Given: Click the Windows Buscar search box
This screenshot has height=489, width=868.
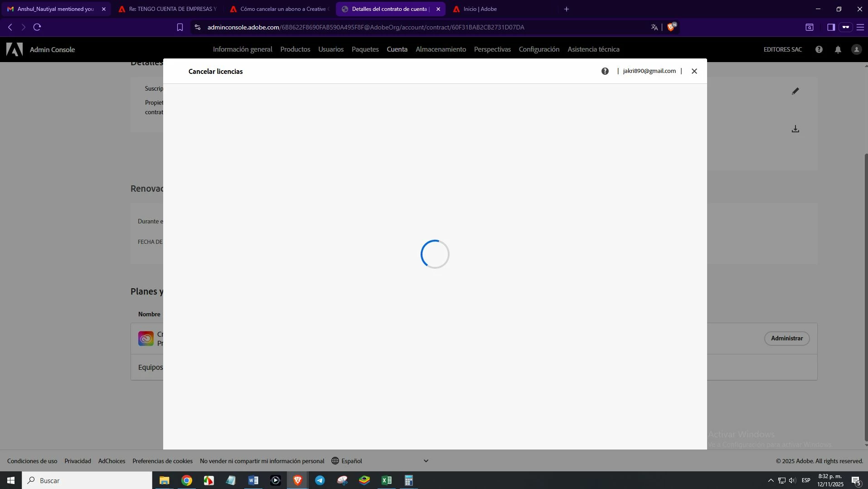Looking at the screenshot, I should (x=87, y=480).
